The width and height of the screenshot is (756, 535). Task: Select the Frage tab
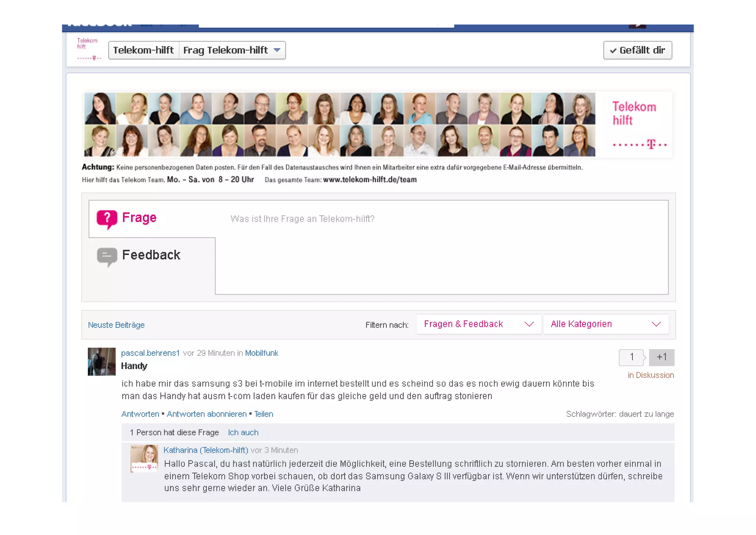pos(139,218)
